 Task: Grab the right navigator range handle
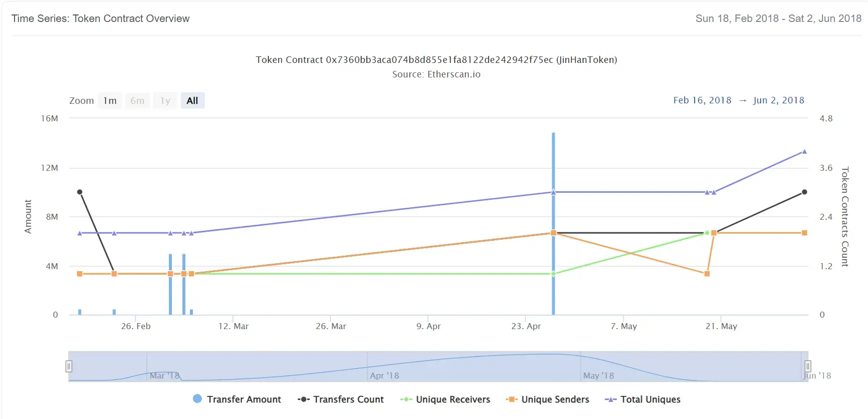[808, 367]
